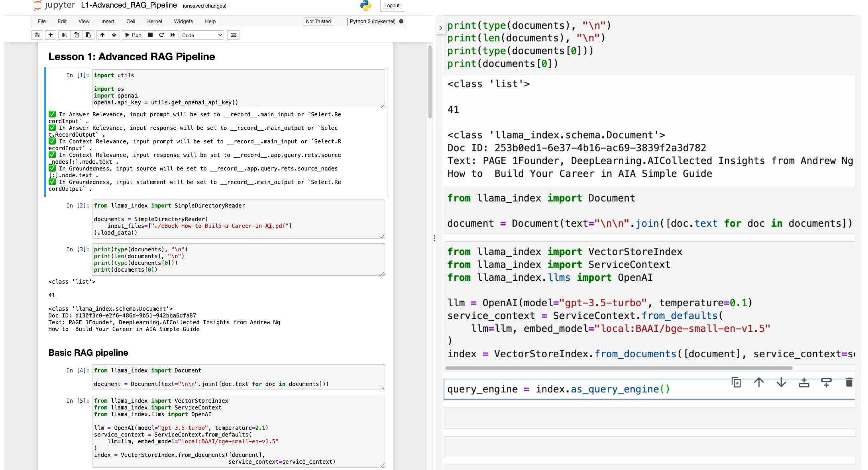Viewport: 868px width, 470px height.
Task: Interrupt the kernel with the stop icon
Action: point(150,35)
